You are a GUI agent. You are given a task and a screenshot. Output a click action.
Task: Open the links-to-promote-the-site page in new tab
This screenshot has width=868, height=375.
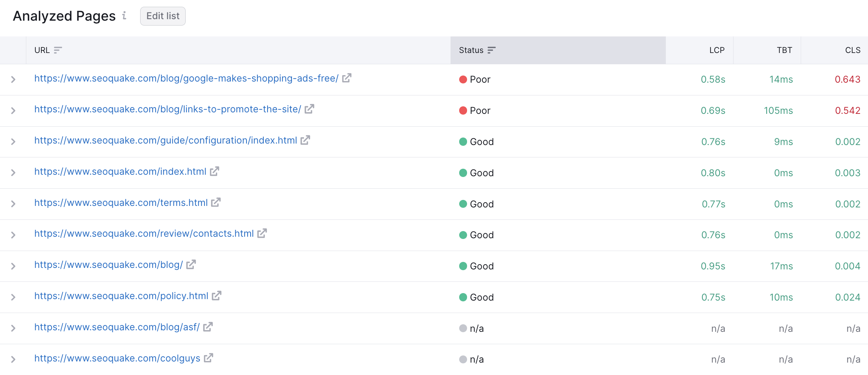(309, 109)
